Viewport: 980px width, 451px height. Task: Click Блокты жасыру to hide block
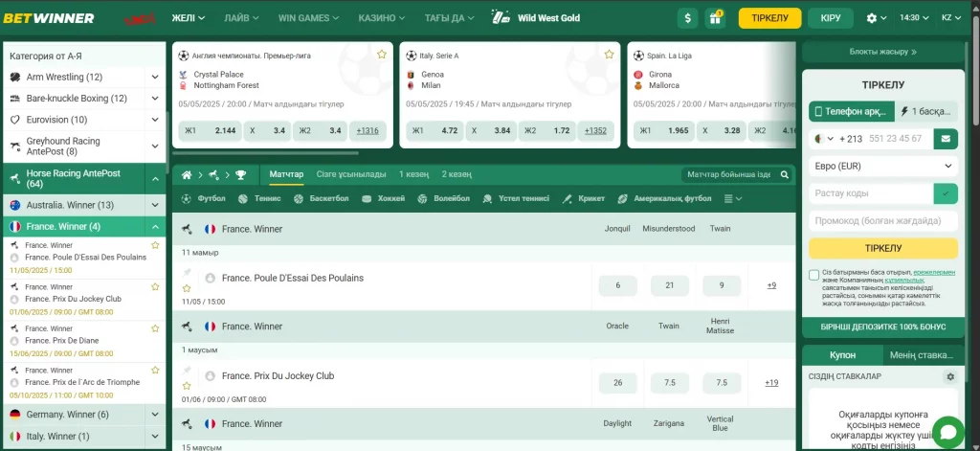point(883,52)
